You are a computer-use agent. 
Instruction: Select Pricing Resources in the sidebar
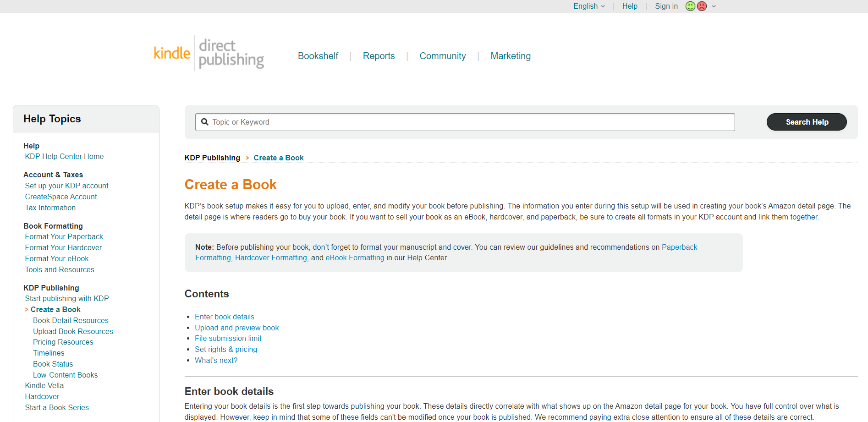click(x=63, y=342)
